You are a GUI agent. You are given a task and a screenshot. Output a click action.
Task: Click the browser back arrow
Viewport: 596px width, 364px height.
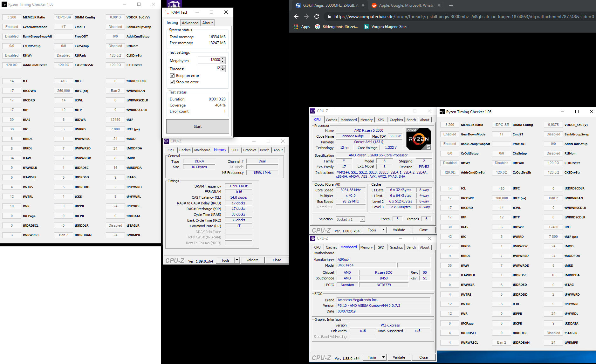click(296, 17)
